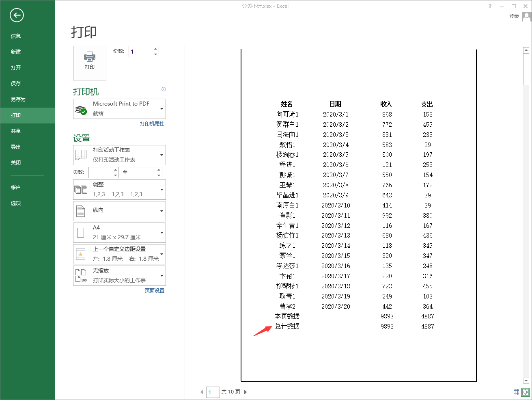Open the A4 paper size dropdown

point(119,233)
